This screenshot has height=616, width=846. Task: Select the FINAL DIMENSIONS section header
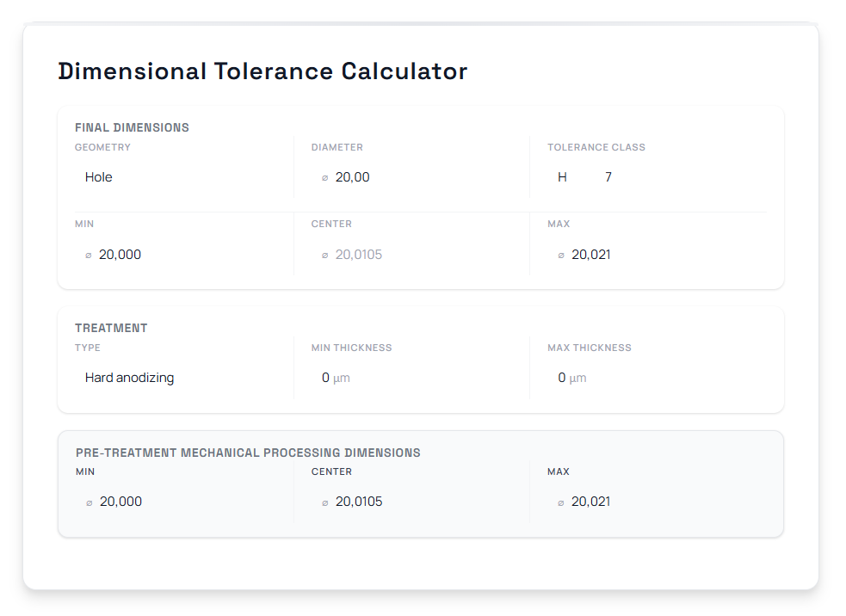133,127
